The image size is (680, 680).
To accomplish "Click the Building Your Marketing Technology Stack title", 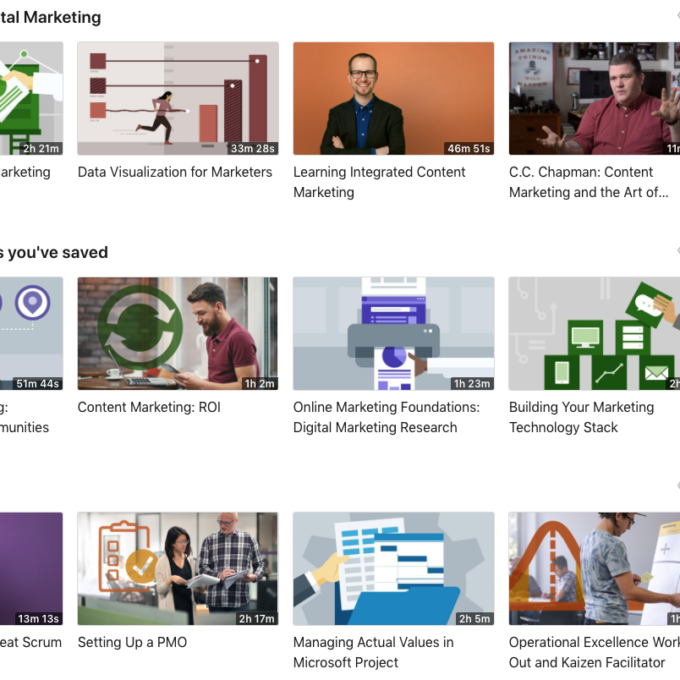I will tap(581, 417).
